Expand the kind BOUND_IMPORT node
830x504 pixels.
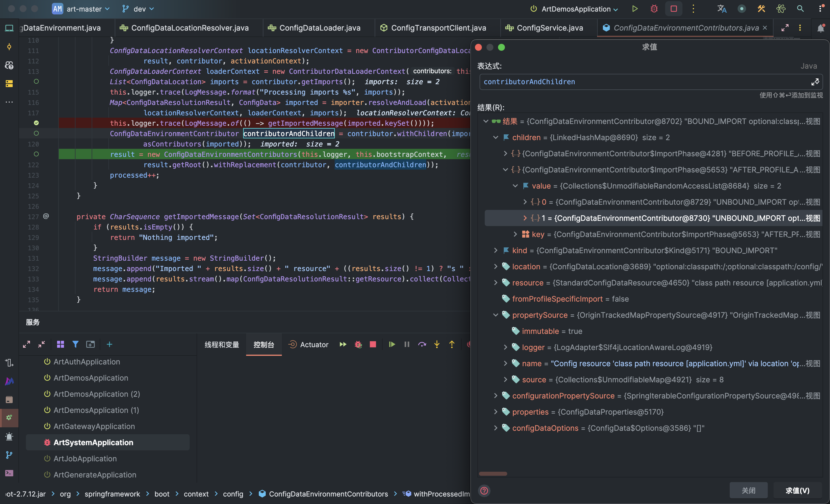[x=495, y=250]
